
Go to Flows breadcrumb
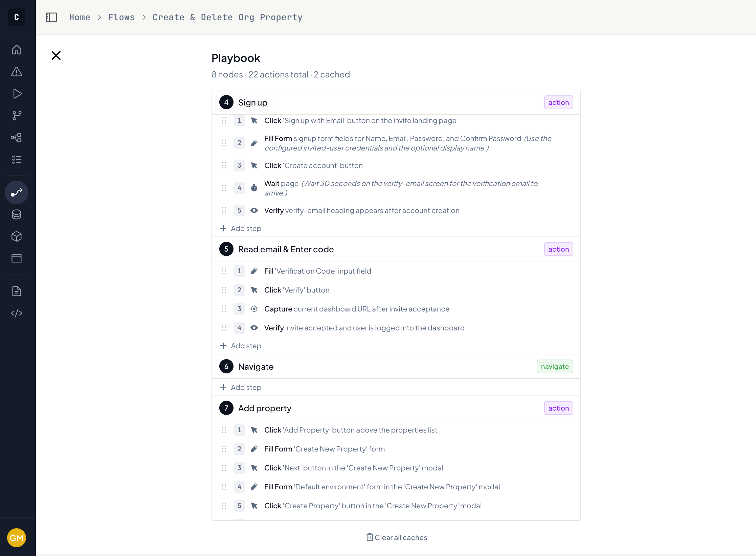(121, 17)
